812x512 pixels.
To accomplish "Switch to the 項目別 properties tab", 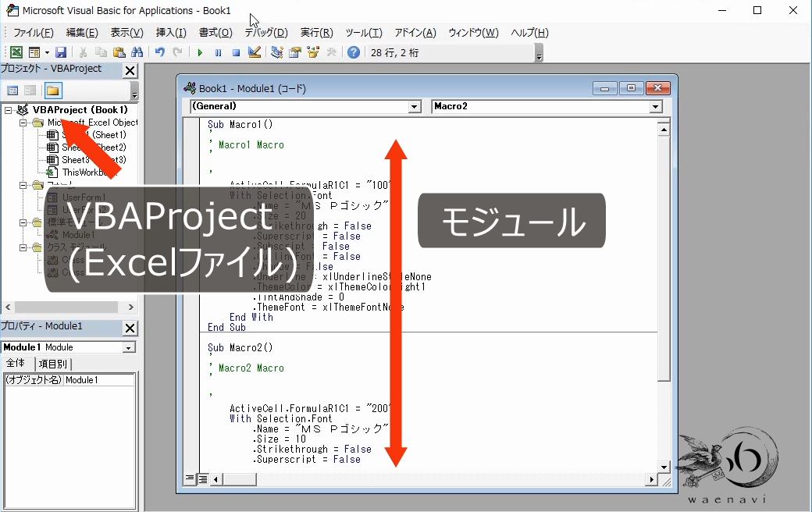I will pos(52,364).
